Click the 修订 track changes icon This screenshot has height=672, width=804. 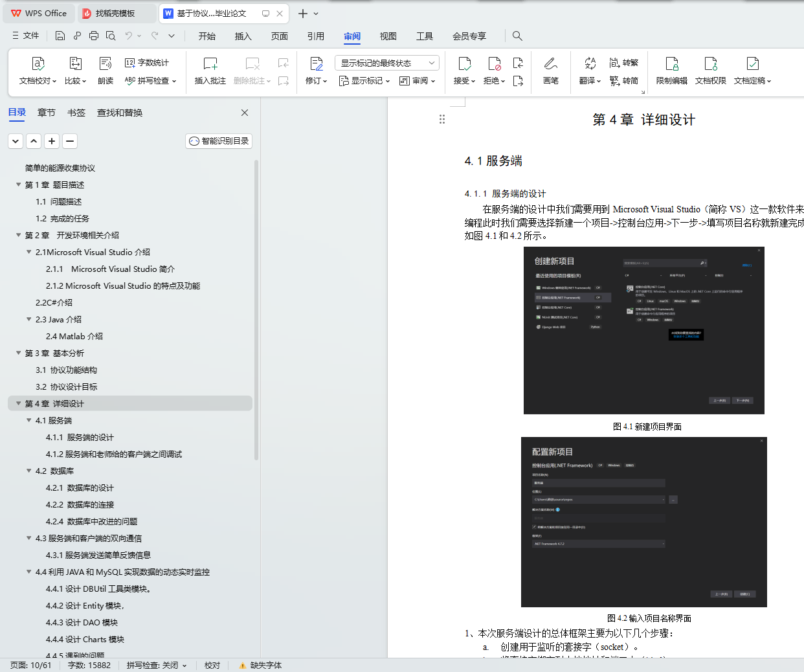pyautogui.click(x=316, y=63)
